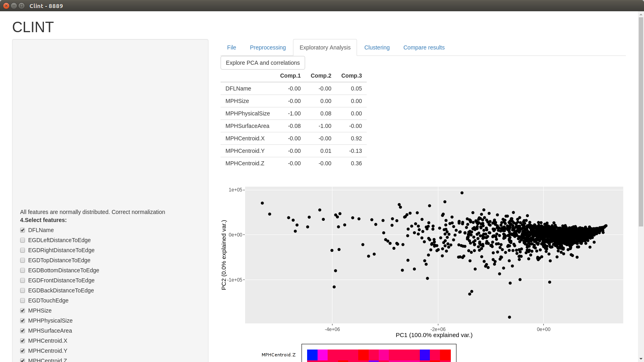The height and width of the screenshot is (362, 644).
Task: Enable EGDFrontDistanceToEdge feature checkbox
Action: tap(23, 280)
